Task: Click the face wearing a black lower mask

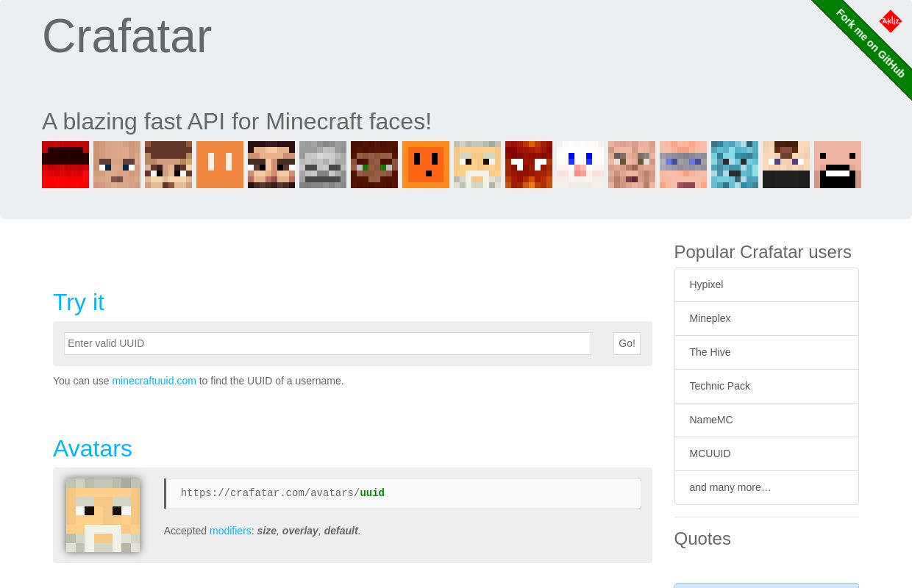Action: pos(786,165)
